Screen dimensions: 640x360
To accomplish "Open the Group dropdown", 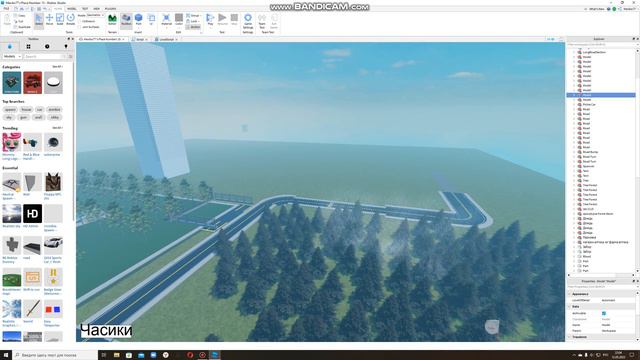I will [x=194, y=16].
